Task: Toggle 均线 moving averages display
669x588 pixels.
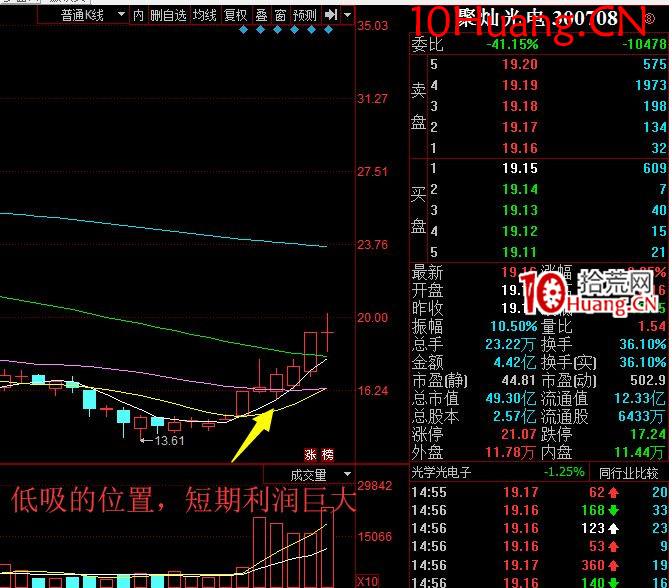Action: 205,16
